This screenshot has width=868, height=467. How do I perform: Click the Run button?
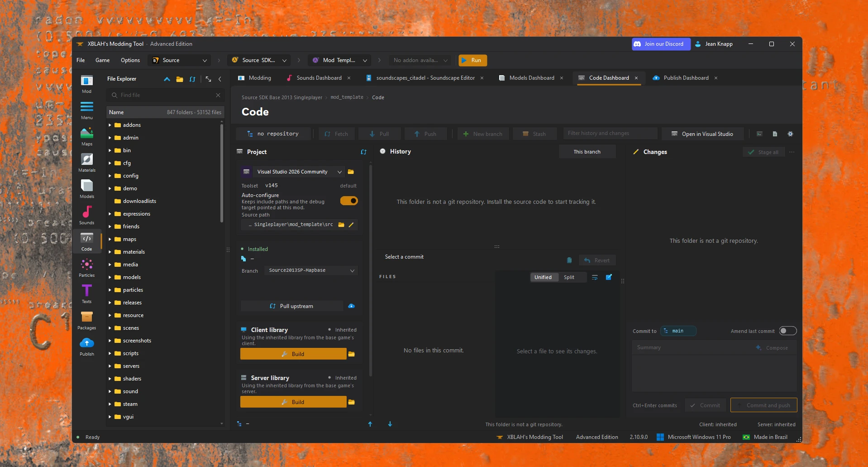[x=472, y=60]
